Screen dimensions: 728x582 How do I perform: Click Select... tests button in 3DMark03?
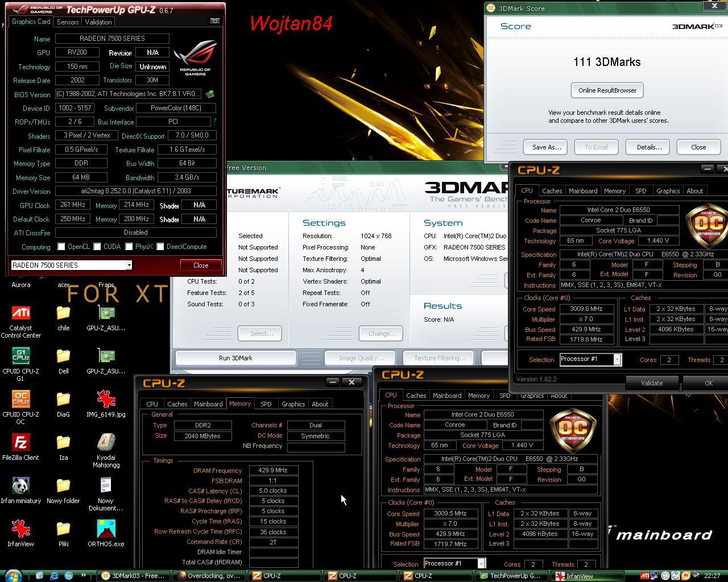click(x=261, y=334)
